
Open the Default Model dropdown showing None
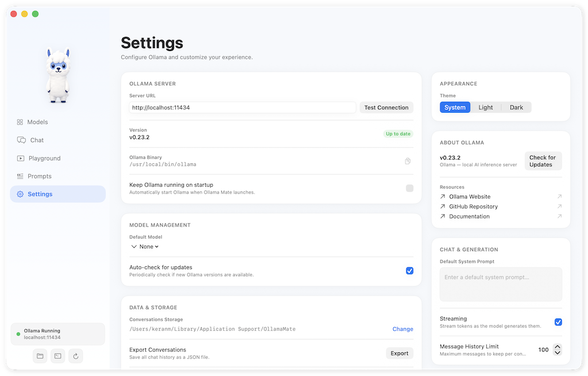145,247
